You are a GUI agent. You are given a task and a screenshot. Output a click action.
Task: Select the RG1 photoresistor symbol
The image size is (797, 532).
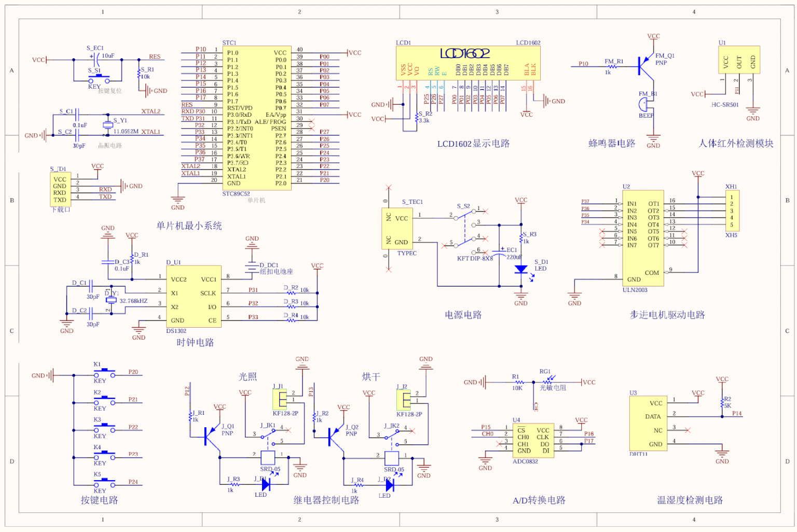tap(547, 381)
